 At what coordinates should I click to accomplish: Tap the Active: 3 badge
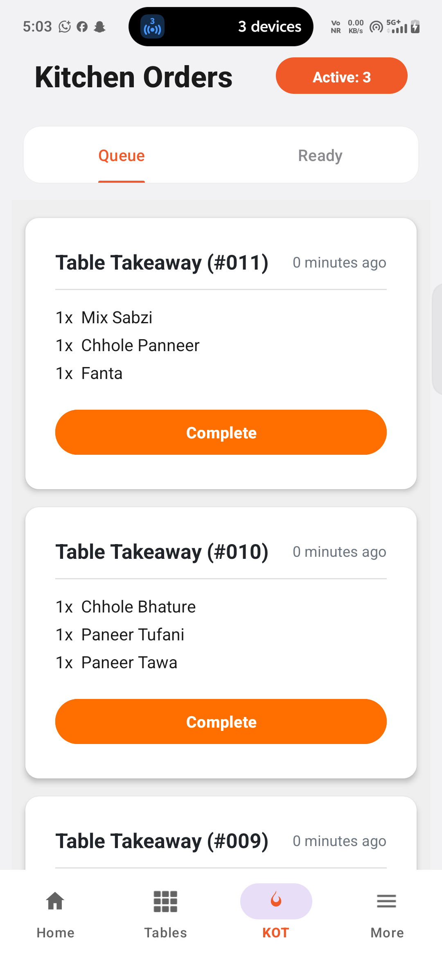[x=342, y=76]
